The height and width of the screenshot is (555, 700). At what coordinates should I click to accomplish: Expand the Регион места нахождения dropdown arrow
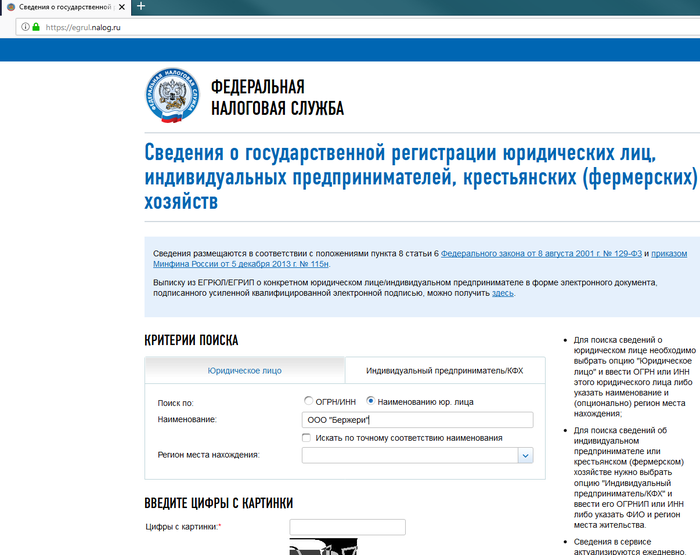point(525,455)
